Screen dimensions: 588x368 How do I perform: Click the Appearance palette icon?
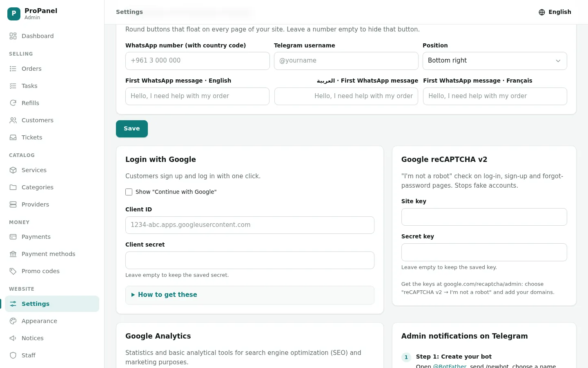pos(13,321)
